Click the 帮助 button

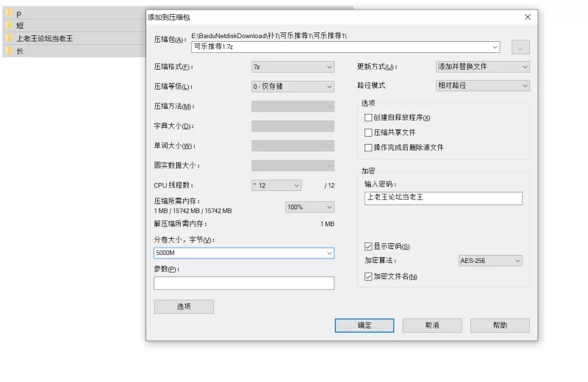[x=500, y=325]
